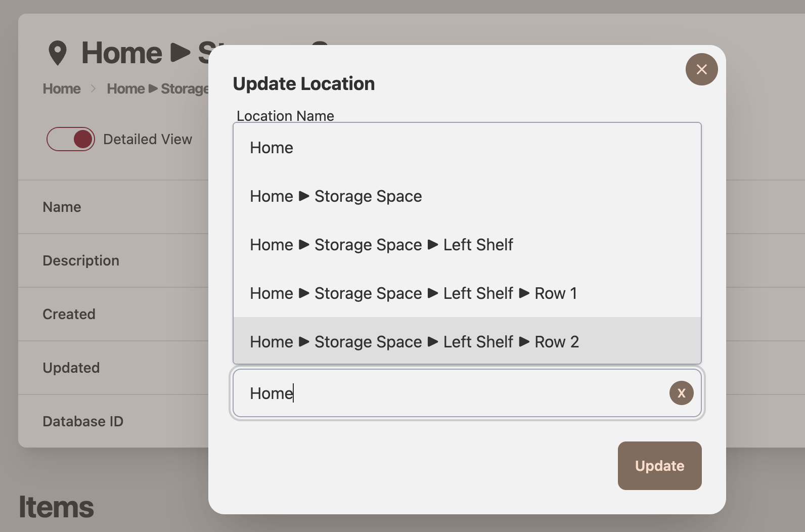The image size is (805, 532).
Task: Click the arrow icon in Home Storage Space option
Action: tap(302, 197)
